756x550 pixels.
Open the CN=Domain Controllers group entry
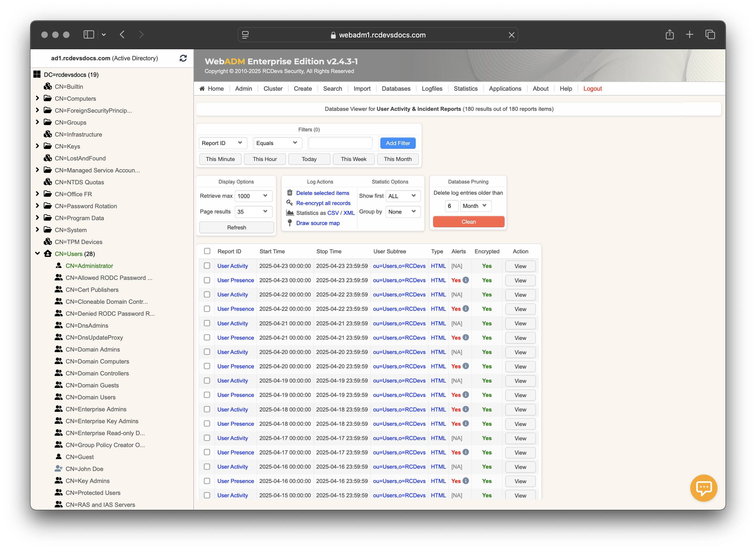click(97, 373)
